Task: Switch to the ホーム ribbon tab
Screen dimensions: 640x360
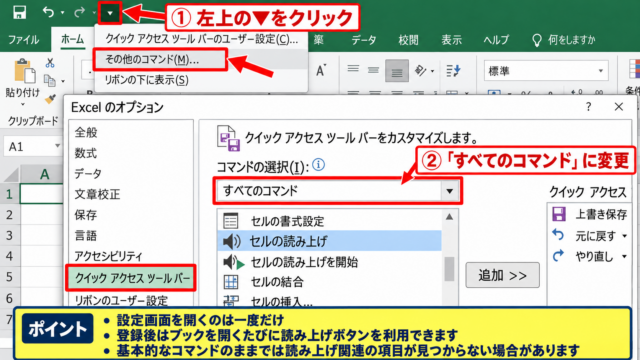Action: click(73, 39)
